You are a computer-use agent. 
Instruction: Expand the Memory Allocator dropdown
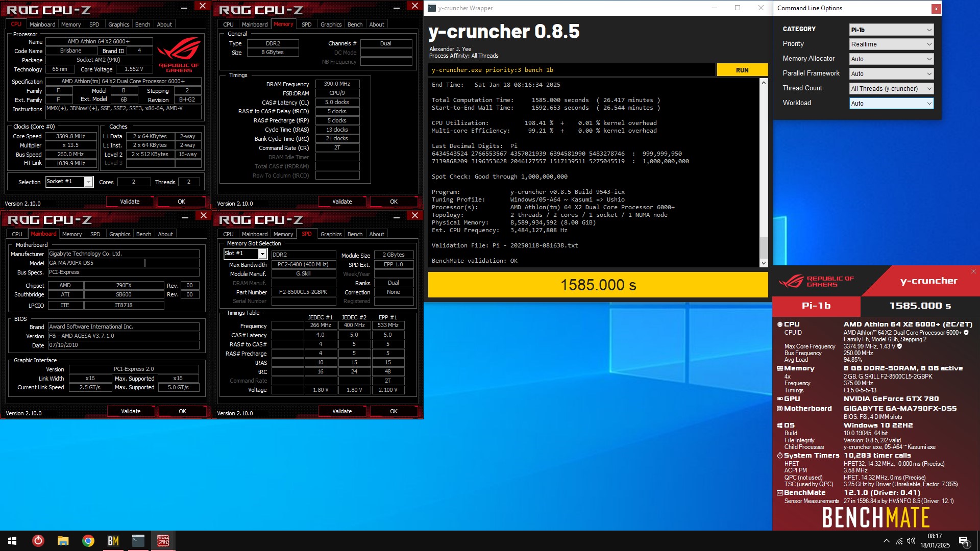pos(891,59)
